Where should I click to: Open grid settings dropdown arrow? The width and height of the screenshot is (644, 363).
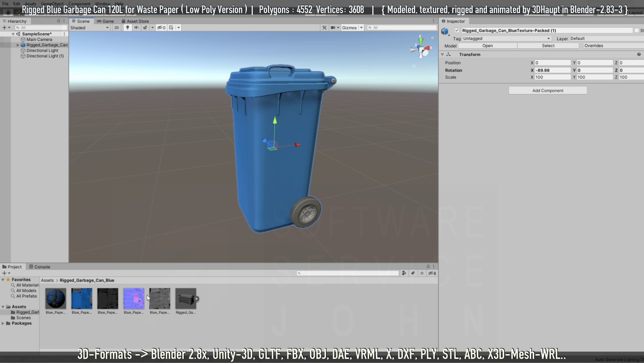coord(178,28)
